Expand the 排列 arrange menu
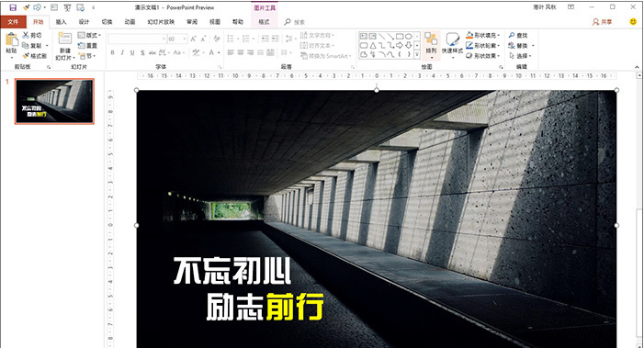This screenshot has height=348, width=644. pyautogui.click(x=431, y=45)
